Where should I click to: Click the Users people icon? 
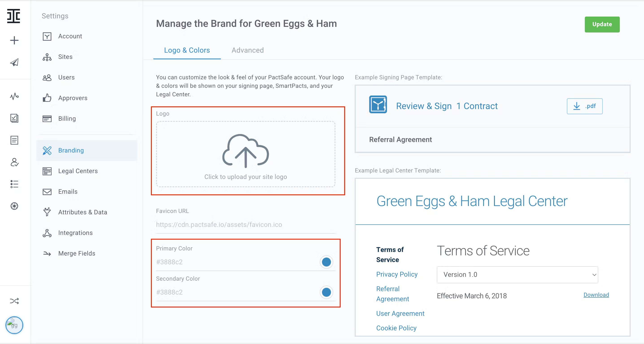(47, 78)
